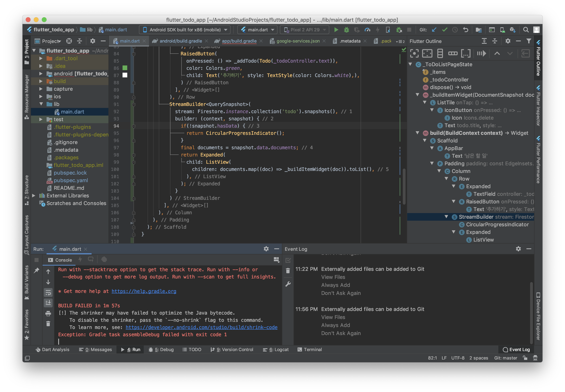Image resolution: width=565 pixels, height=392 pixels.
Task: Click Git commit green checkmark
Action: [x=444, y=30]
